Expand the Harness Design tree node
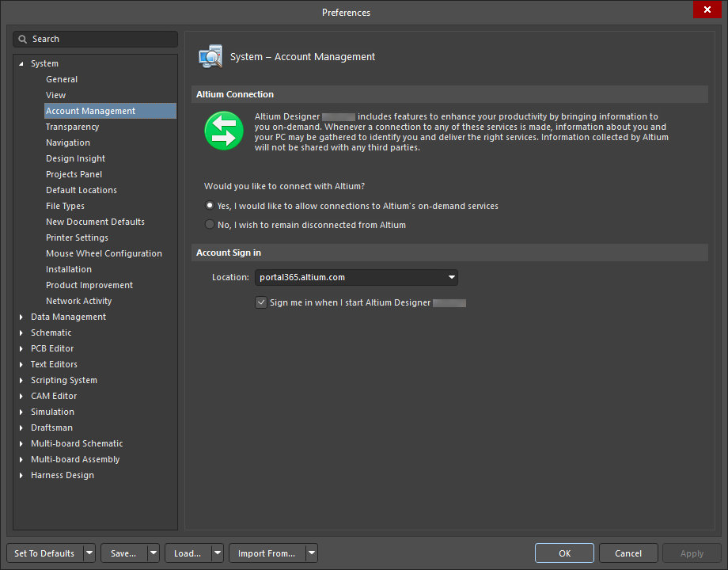The width and height of the screenshot is (728, 570). [x=21, y=475]
